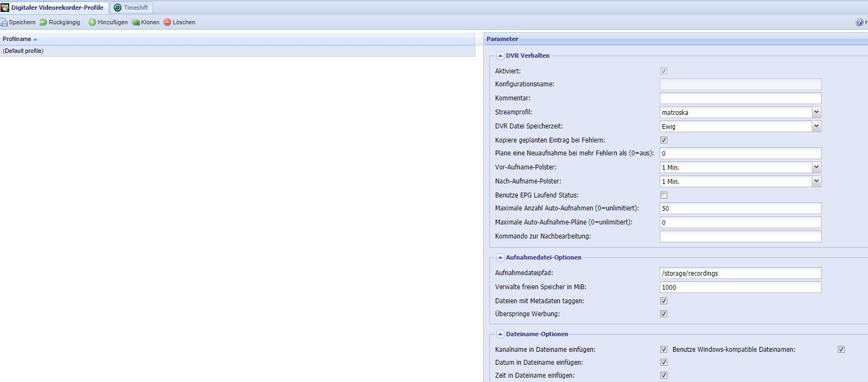Image resolution: width=868 pixels, height=382 pixels.
Task: Open the DVR Datei Speicherzeit dropdown arrow
Action: tap(816, 126)
